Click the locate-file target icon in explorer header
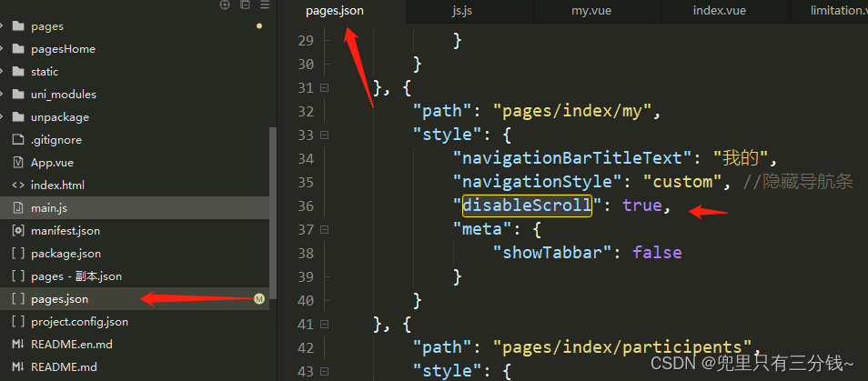 (225, 5)
